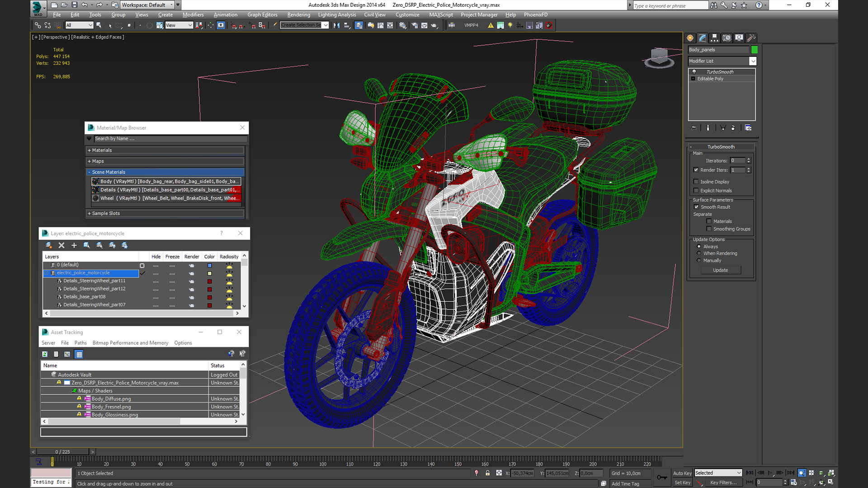Expand the Sample Slots group

(165, 213)
